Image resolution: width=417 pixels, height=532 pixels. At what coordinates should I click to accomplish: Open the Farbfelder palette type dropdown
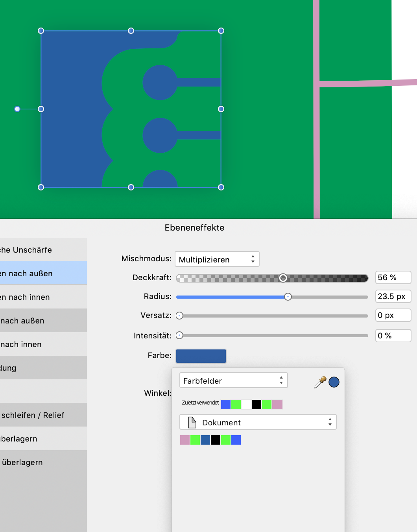coord(234,381)
